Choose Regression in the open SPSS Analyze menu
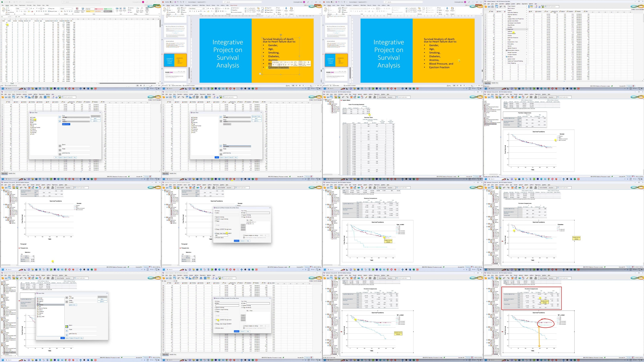The image size is (644, 362). pos(510,29)
